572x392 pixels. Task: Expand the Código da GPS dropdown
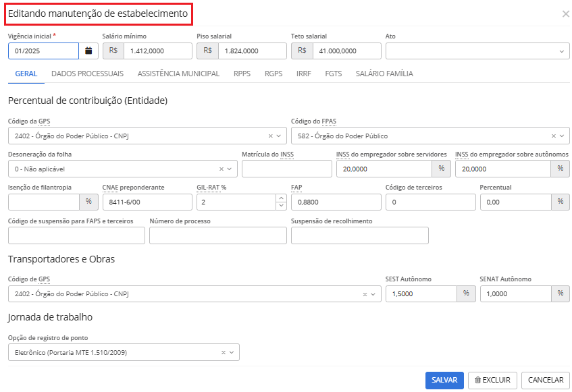(279, 136)
